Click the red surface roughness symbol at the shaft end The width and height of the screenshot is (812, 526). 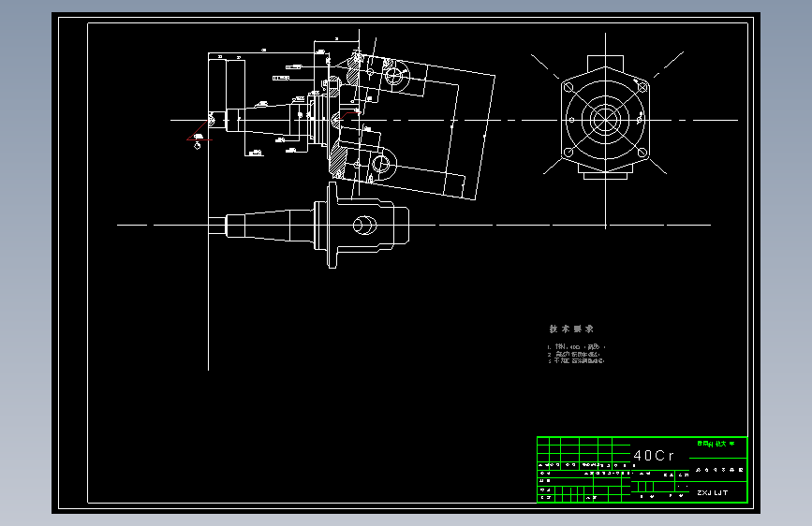[199, 131]
